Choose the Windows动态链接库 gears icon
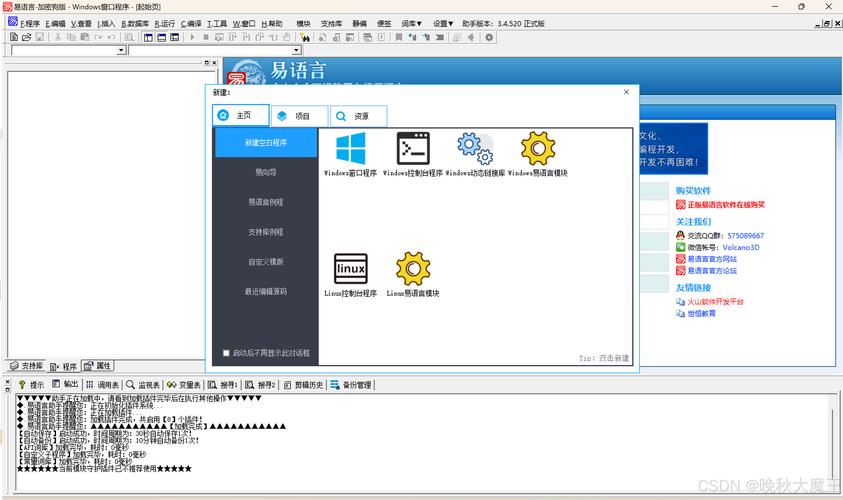The height and width of the screenshot is (500, 843). tap(475, 148)
